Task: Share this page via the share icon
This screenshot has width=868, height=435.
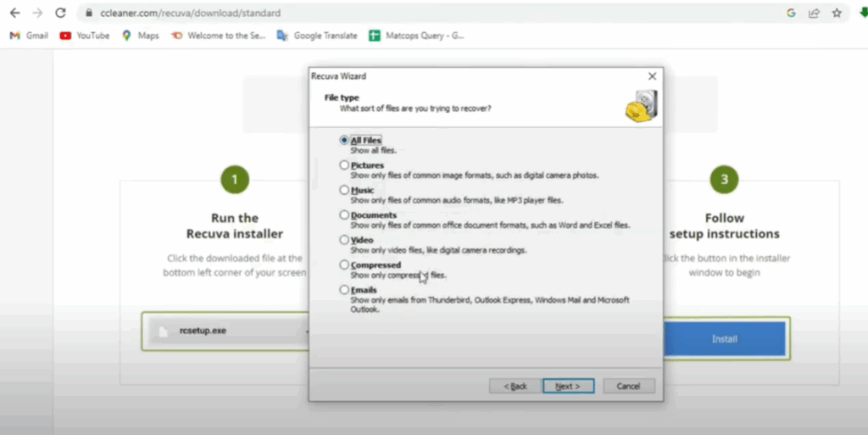Action: click(x=814, y=13)
